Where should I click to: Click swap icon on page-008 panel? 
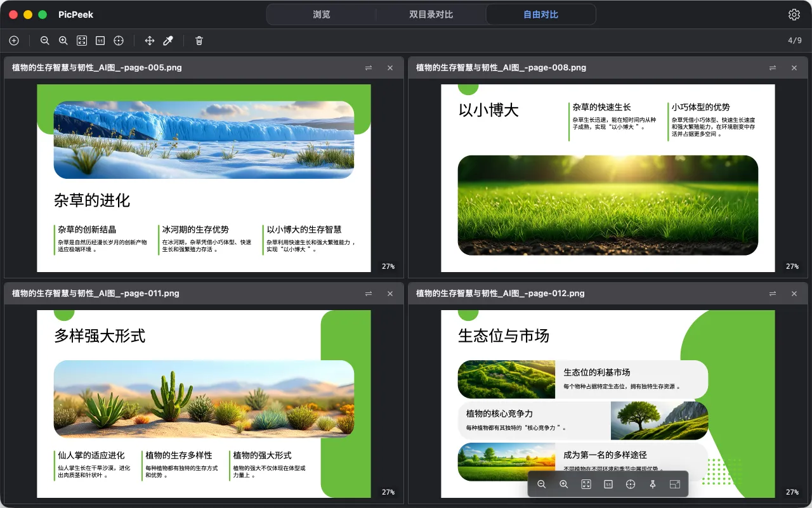pyautogui.click(x=773, y=68)
